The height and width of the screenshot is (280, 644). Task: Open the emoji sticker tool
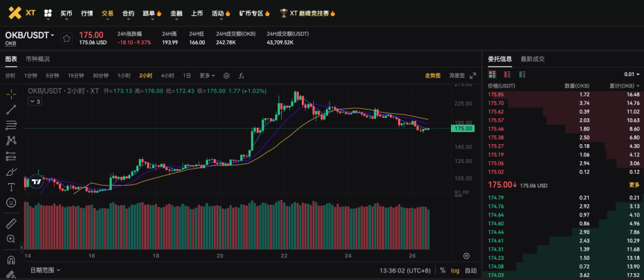11,203
